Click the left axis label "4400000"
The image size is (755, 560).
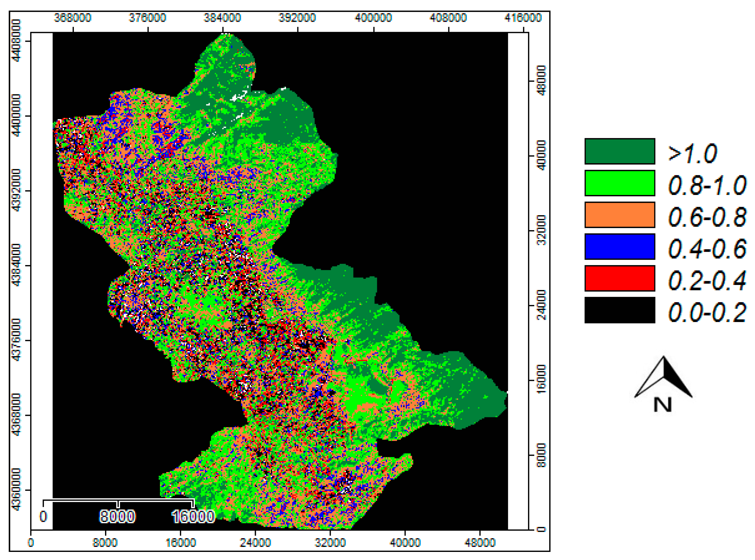tap(16, 116)
